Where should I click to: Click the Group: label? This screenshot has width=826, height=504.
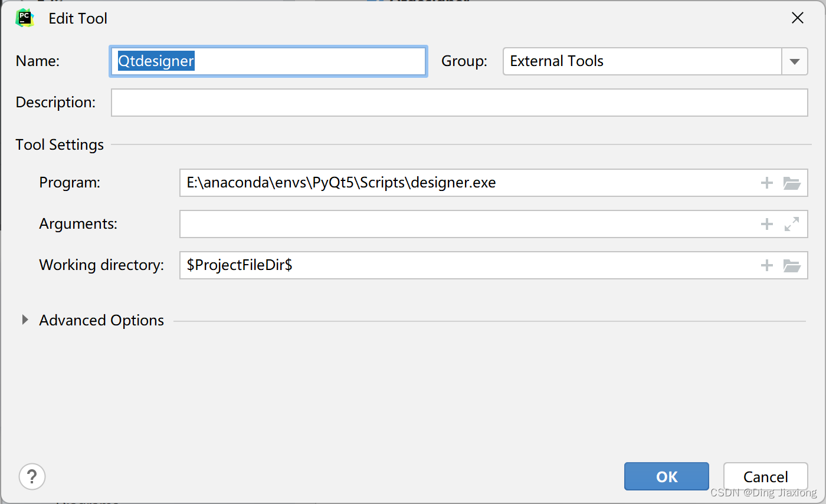click(464, 61)
